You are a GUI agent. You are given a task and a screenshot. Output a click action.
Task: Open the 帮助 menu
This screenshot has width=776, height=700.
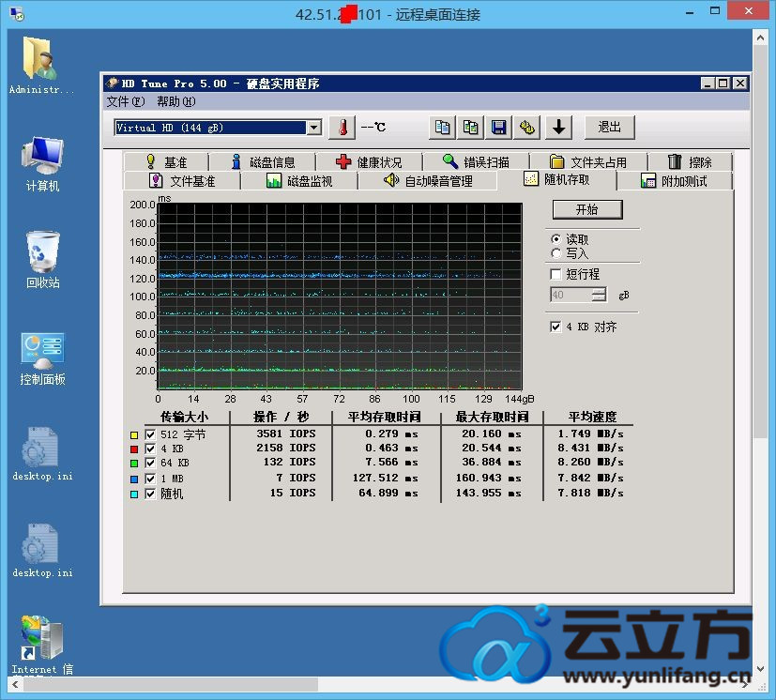coord(176,101)
